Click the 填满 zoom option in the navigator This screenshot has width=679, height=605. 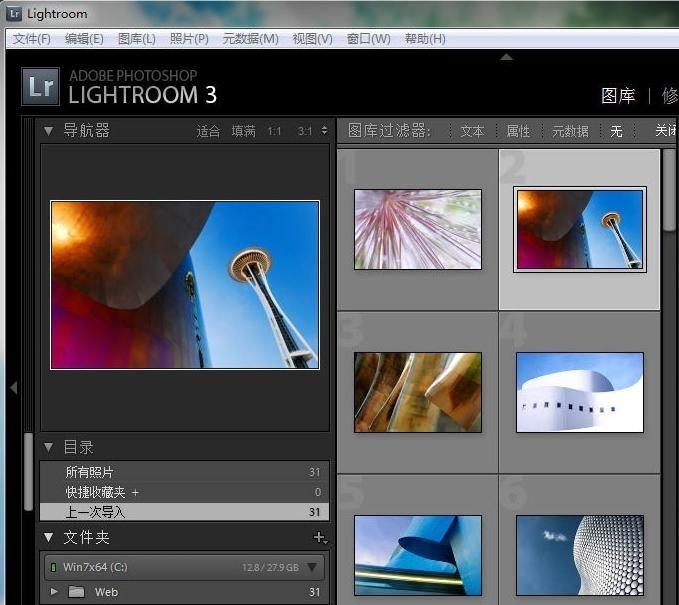tap(243, 131)
